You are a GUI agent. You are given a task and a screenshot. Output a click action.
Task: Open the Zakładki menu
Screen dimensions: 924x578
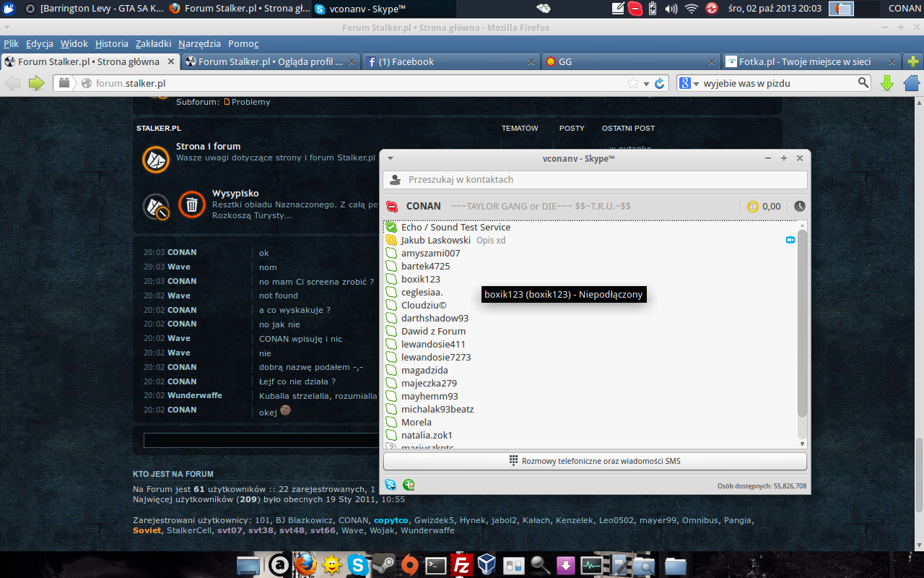point(153,43)
